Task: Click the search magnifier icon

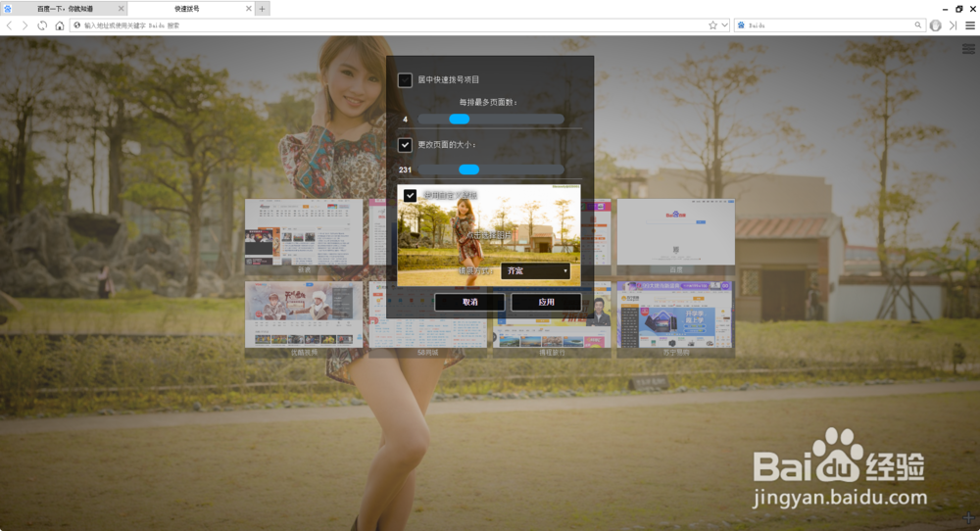Action: [917, 25]
